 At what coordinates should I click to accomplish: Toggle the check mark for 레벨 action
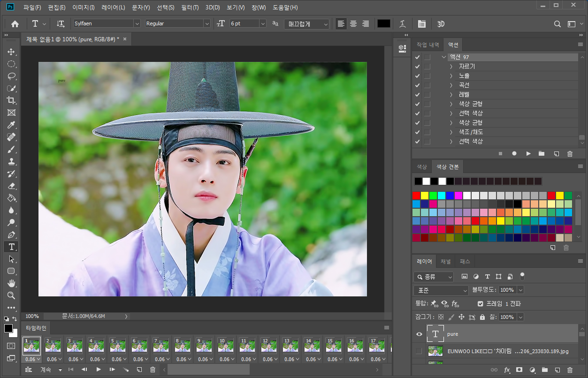click(417, 95)
